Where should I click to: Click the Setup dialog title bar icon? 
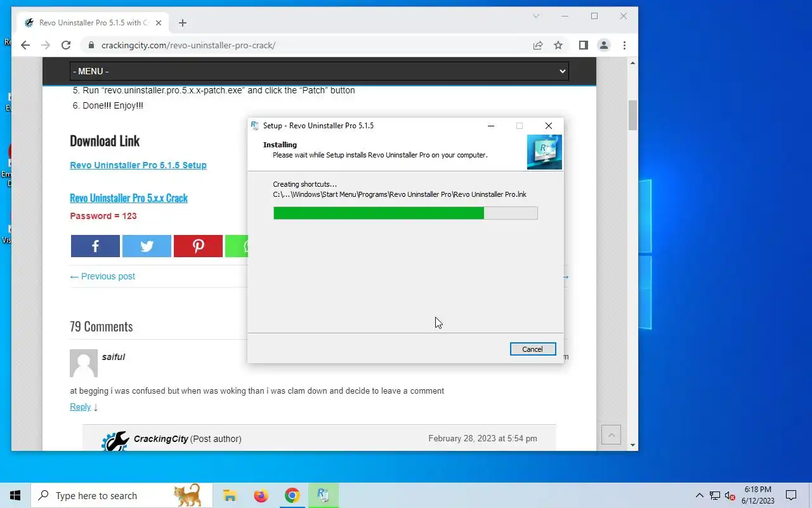[x=255, y=126]
